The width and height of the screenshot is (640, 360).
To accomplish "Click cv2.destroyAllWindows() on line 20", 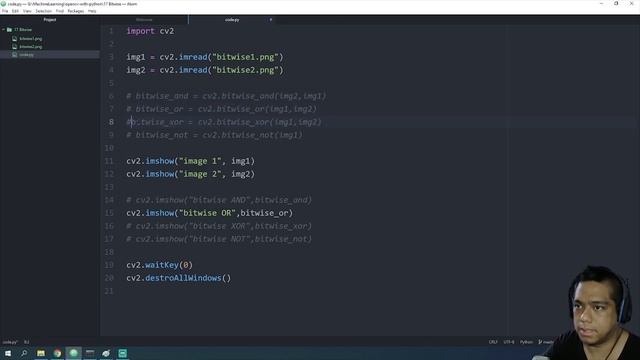I will point(178,278).
